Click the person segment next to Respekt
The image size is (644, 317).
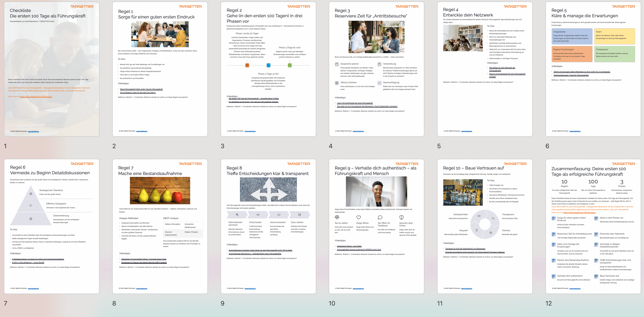[x=476, y=230]
